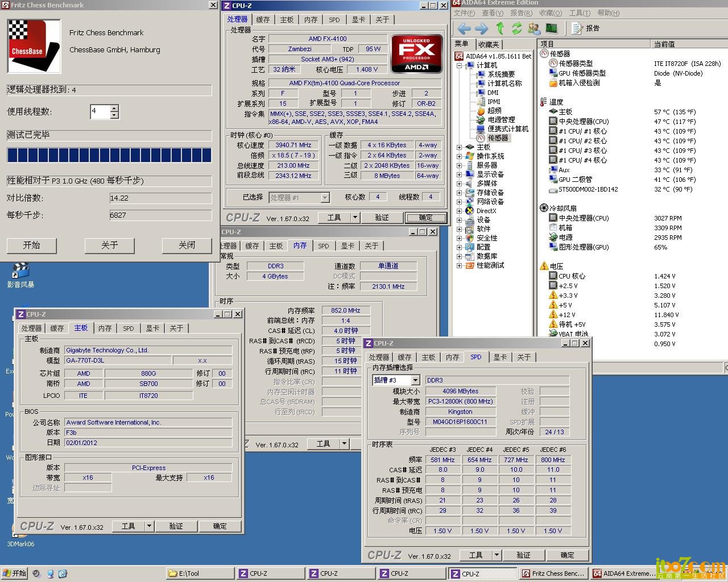Viewport: 728px width, 582px height.
Task: Open the Windows 开始 Start button
Action: [15, 573]
